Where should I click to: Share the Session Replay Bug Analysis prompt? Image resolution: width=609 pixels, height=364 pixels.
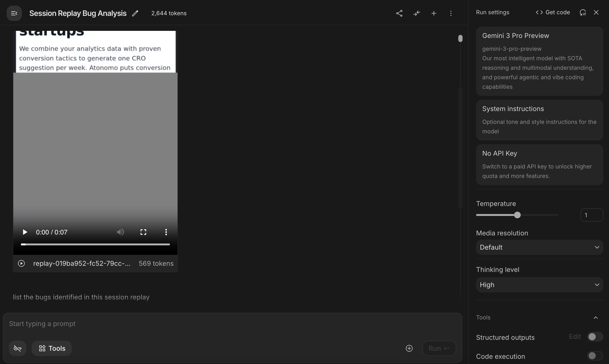[399, 13]
